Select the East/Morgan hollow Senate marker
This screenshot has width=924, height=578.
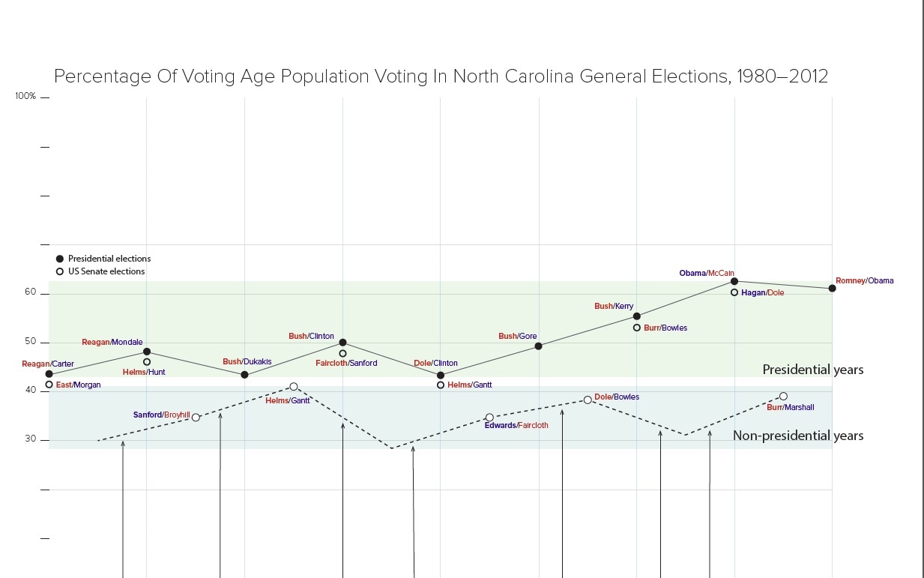click(x=49, y=385)
